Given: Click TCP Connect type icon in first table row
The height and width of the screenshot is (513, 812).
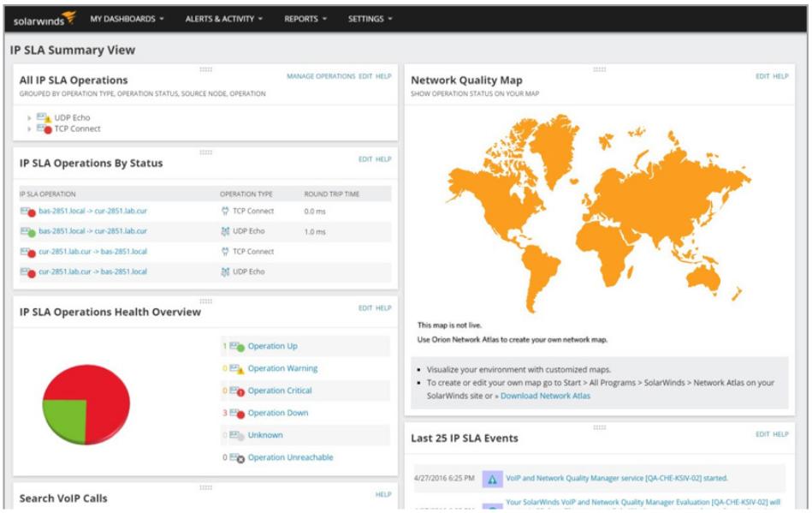Looking at the screenshot, I should click(225, 211).
